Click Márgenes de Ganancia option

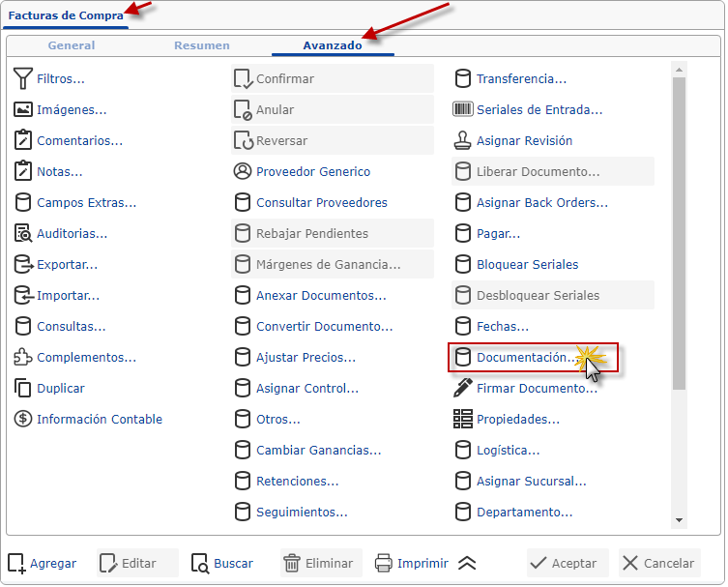[x=333, y=264]
